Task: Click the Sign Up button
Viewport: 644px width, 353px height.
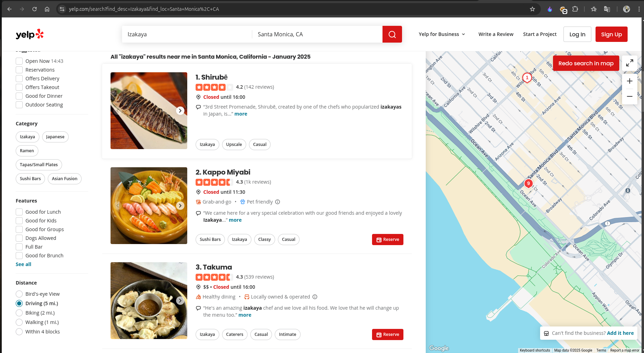Action: tap(611, 34)
